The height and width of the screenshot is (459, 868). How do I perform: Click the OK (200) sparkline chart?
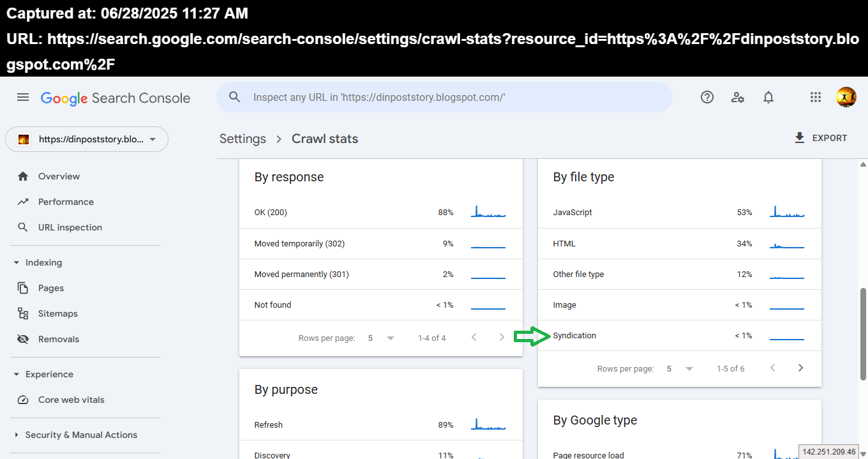pos(488,212)
